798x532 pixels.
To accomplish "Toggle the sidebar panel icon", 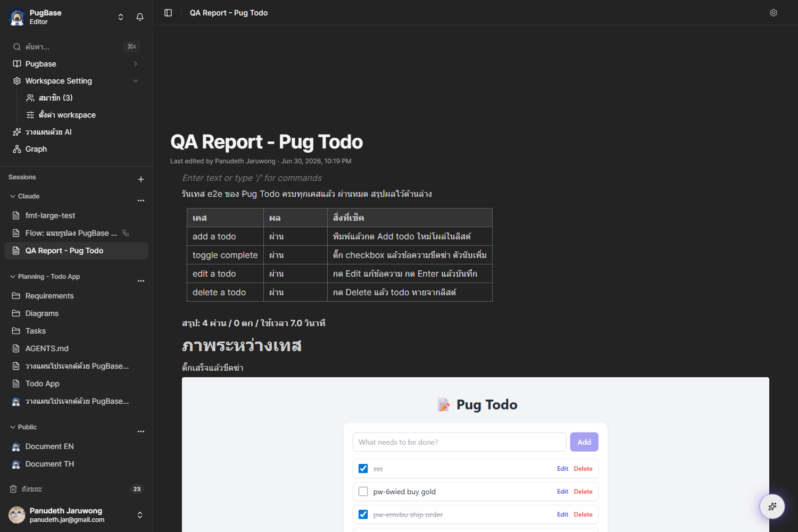I will point(168,13).
